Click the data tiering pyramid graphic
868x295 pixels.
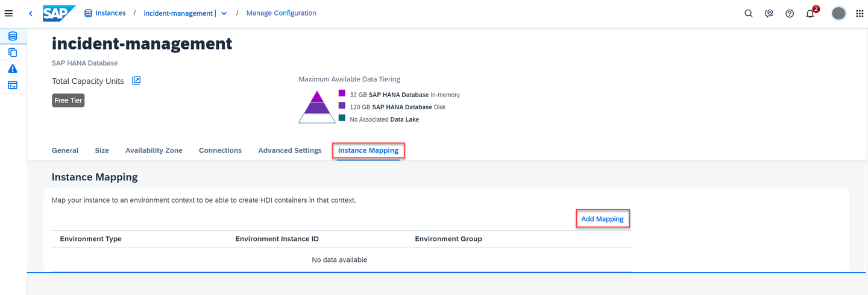[x=317, y=107]
